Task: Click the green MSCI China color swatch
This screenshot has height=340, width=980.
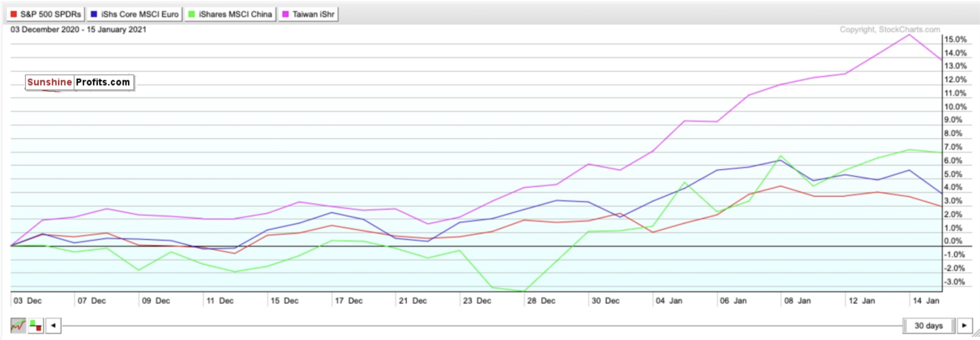Action: click(192, 14)
